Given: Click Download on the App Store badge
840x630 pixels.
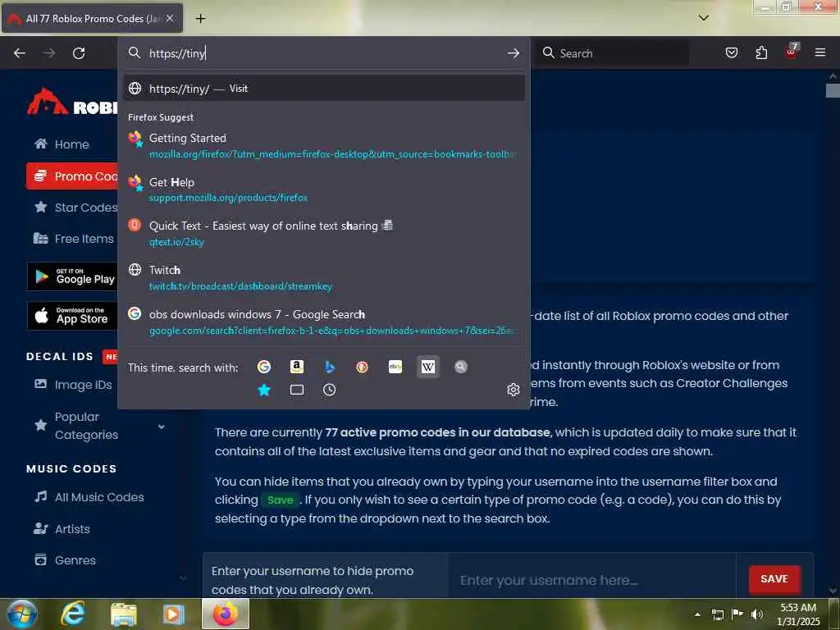Looking at the screenshot, I should [x=72, y=316].
